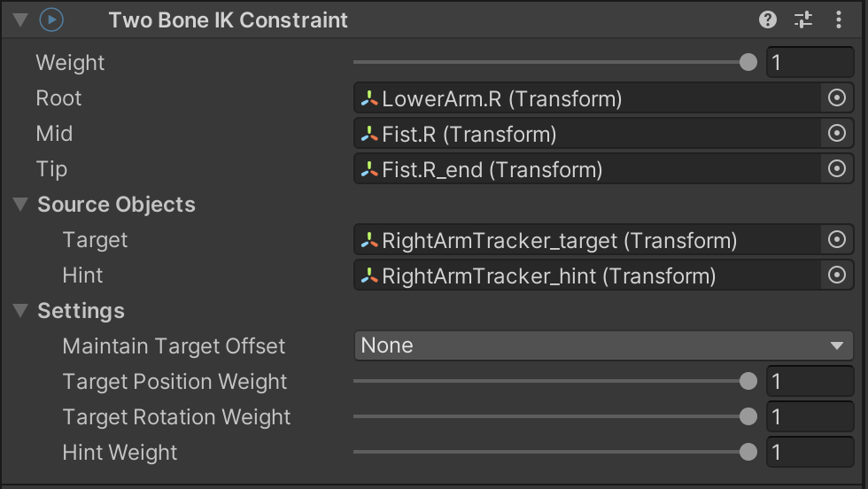
Task: Click the Hint Weight value field
Action: (x=810, y=453)
